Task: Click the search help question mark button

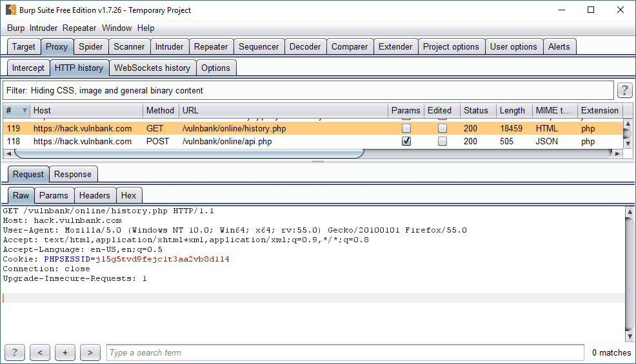Action: (15, 352)
